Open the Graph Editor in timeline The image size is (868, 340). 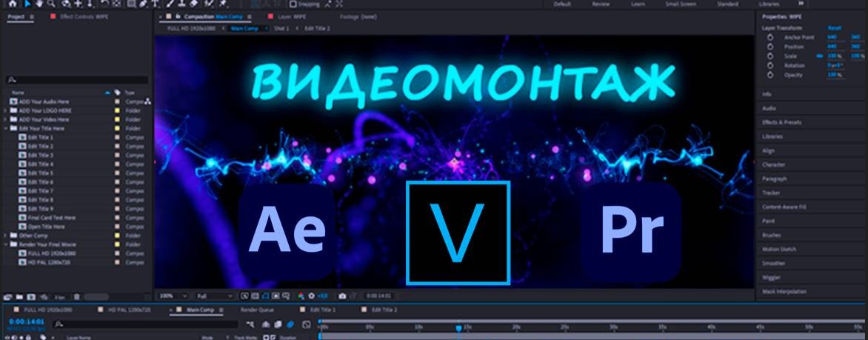click(x=306, y=324)
